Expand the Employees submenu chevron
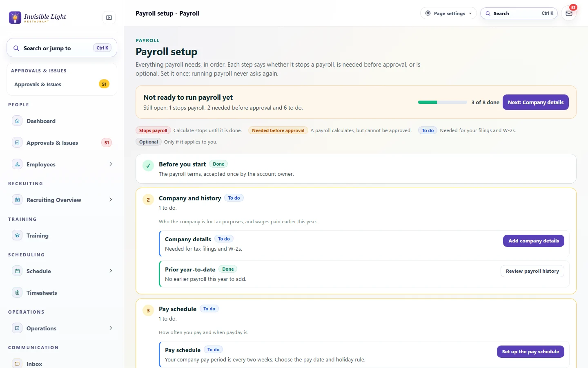The image size is (588, 368). (x=111, y=164)
